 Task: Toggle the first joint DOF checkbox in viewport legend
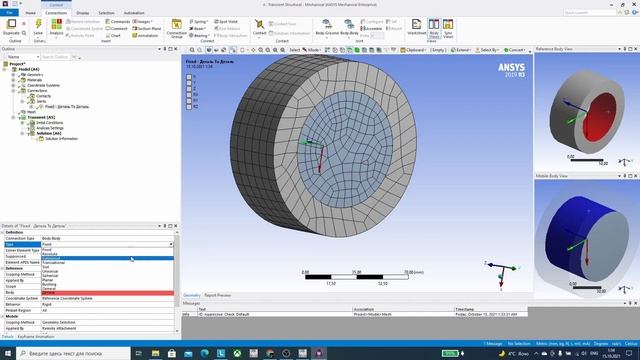point(189,77)
